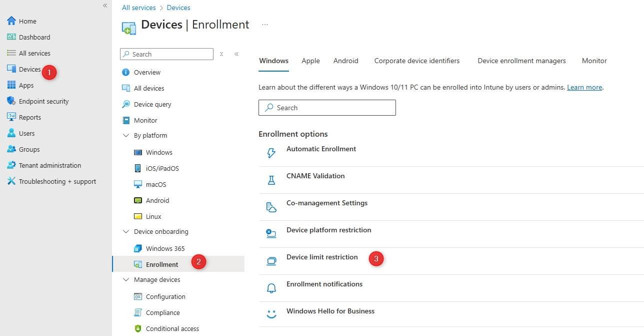Click the Endpoint security shield icon
The height and width of the screenshot is (336, 644).
point(11,101)
